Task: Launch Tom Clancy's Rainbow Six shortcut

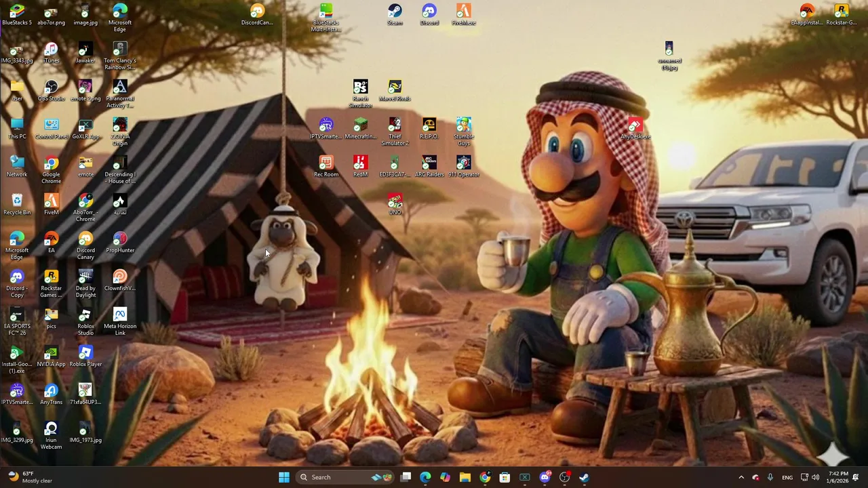Action: 119,56
